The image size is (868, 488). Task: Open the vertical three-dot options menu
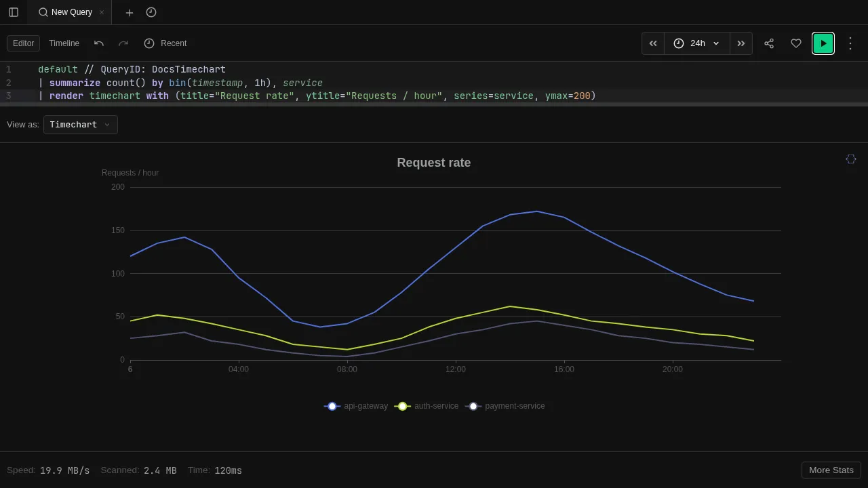click(x=850, y=43)
